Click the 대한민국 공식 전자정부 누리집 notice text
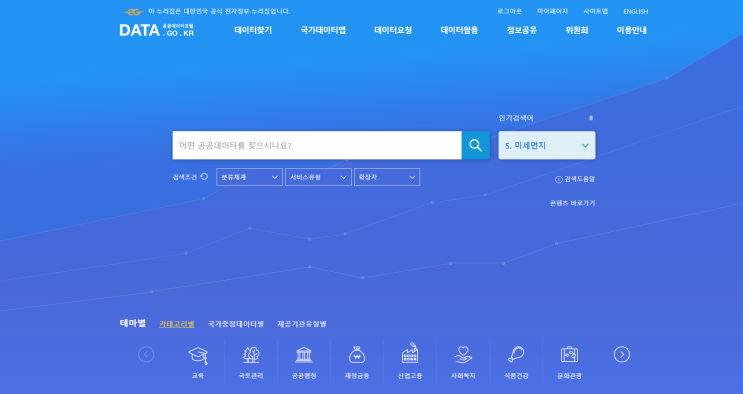The width and height of the screenshot is (743, 394). coord(219,11)
